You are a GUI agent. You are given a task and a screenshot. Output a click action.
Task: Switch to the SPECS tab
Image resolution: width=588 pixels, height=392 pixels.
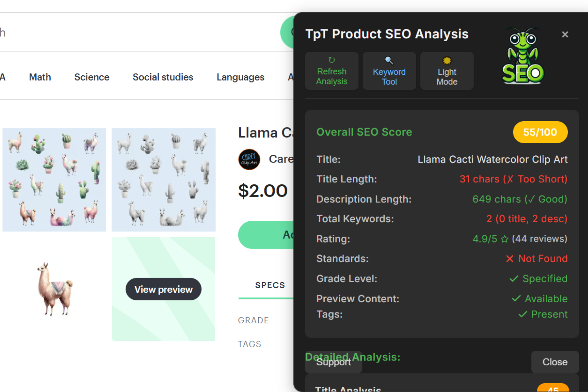click(270, 285)
